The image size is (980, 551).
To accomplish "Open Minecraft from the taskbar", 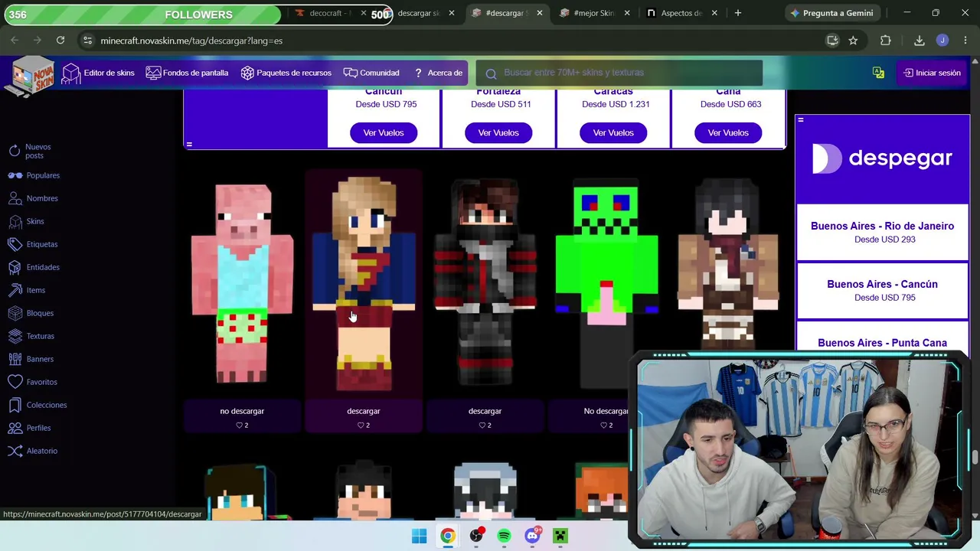I will point(560,536).
